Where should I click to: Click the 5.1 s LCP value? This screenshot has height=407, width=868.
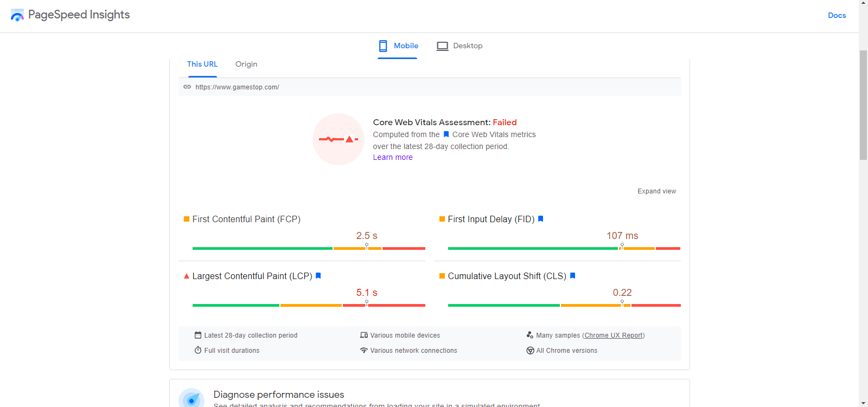367,293
